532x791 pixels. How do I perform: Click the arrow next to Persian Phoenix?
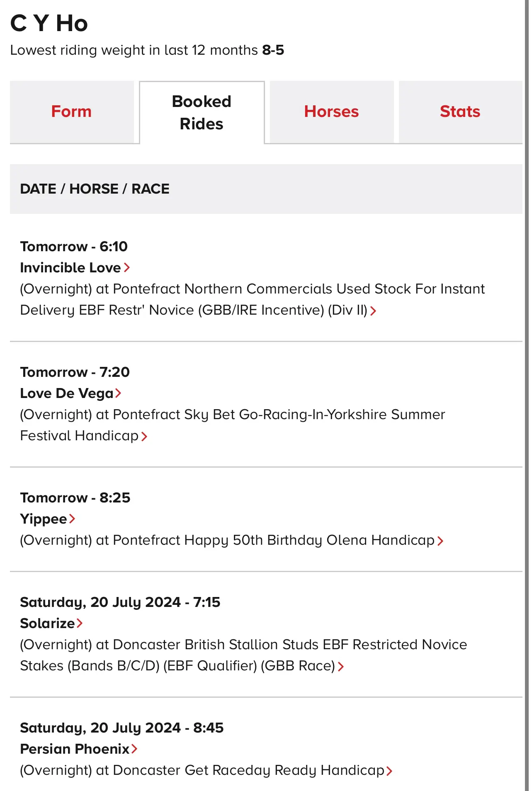pyautogui.click(x=134, y=749)
